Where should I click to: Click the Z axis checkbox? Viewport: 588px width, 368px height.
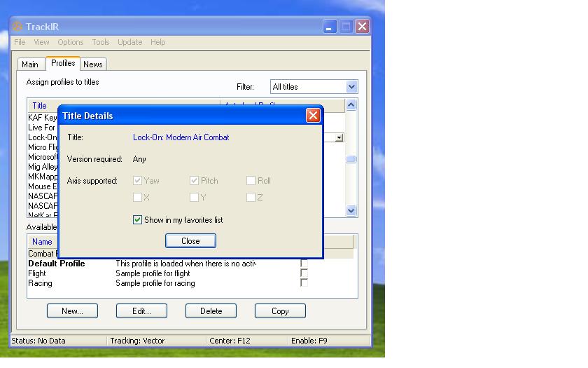pyautogui.click(x=251, y=197)
